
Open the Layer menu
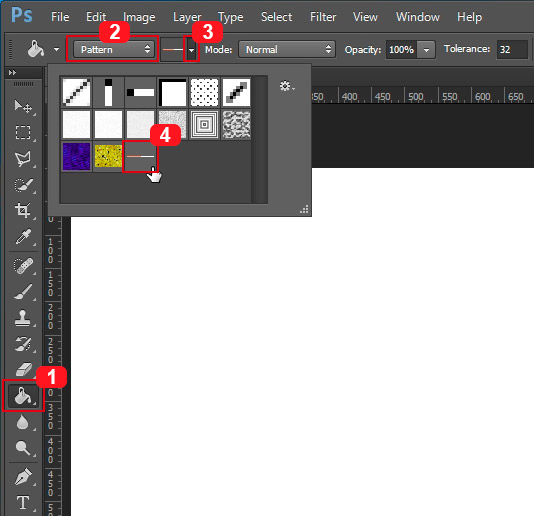click(x=187, y=17)
